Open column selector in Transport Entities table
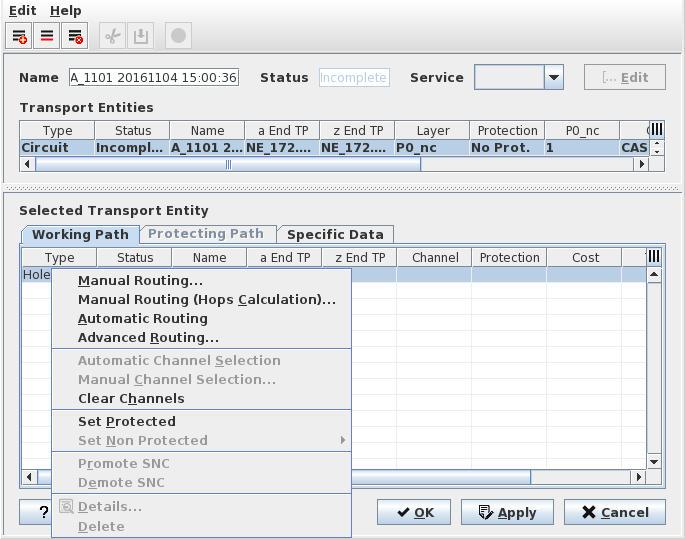Image resolution: width=685 pixels, height=539 pixels. click(656, 130)
